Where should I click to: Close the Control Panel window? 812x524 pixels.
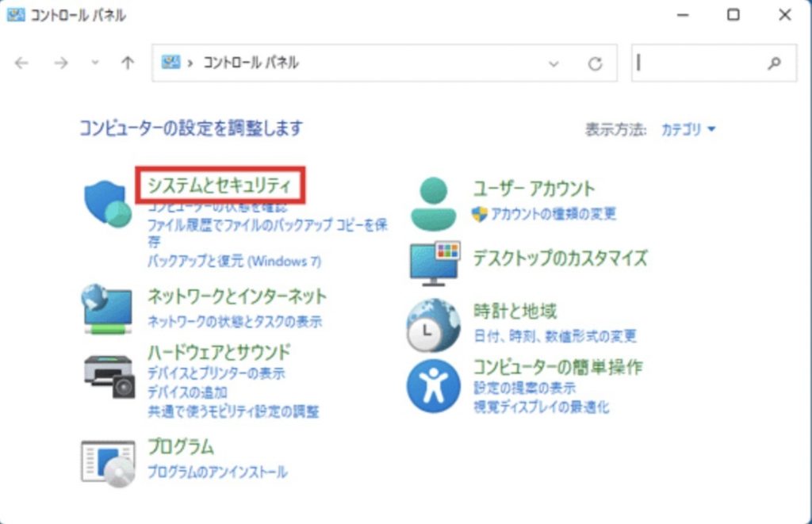(x=784, y=14)
